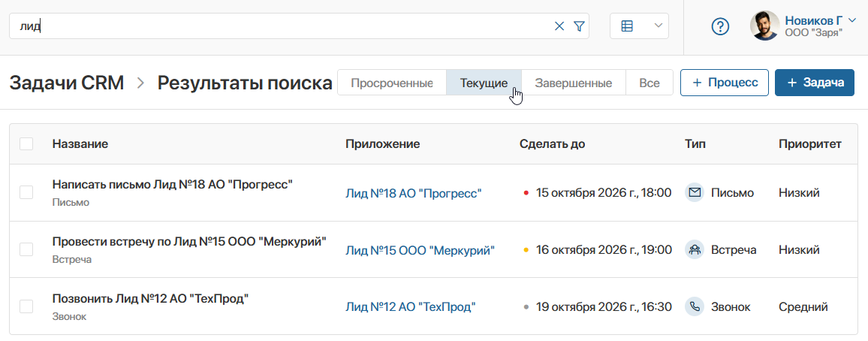Toggle the select-all checkbox in header

pos(26,144)
